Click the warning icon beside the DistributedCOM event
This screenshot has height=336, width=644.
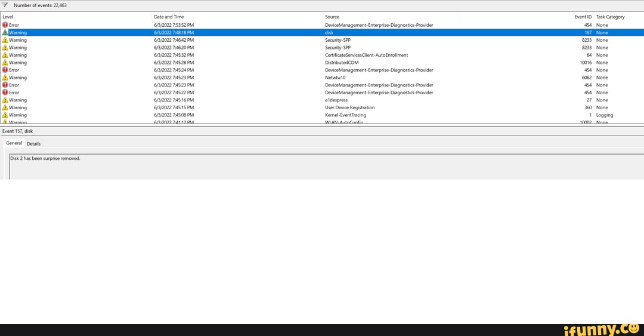5,63
